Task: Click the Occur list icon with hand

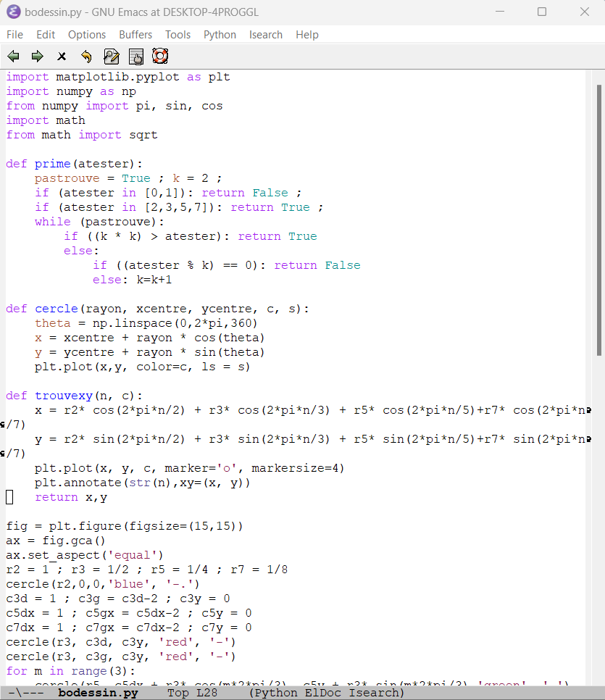Action: pos(135,56)
